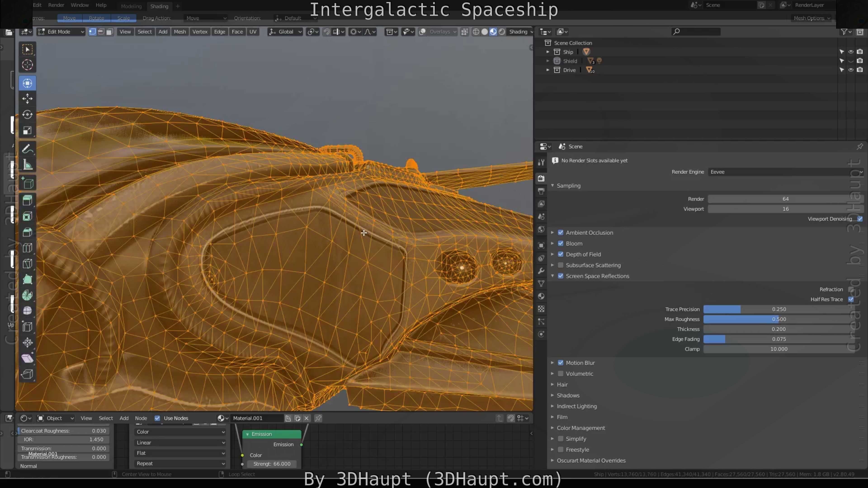Enable Subsurface Scattering checkbox
The height and width of the screenshot is (488, 868).
click(561, 265)
